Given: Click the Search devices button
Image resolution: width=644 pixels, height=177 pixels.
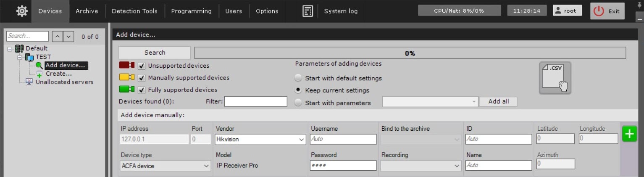Looking at the screenshot, I should [155, 53].
